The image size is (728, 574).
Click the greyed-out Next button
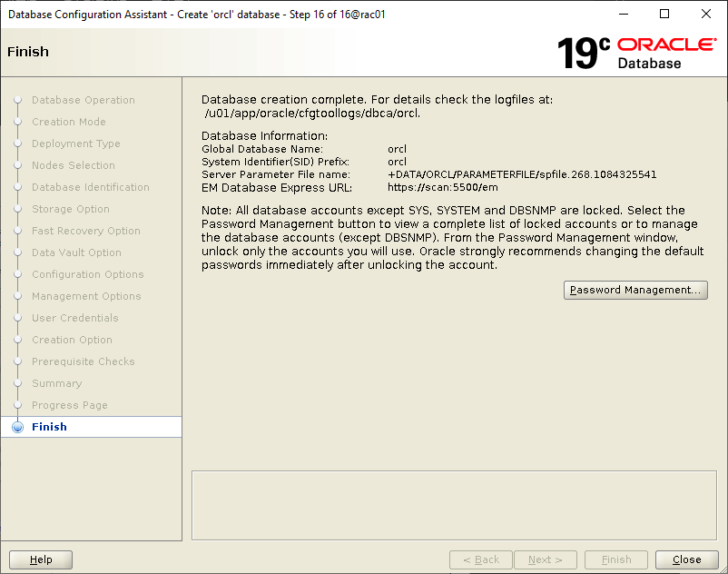(x=545, y=559)
